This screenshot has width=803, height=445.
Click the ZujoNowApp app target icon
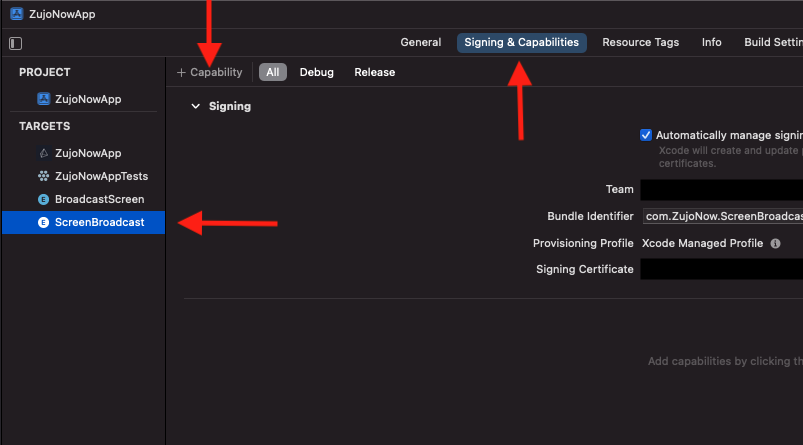point(44,153)
